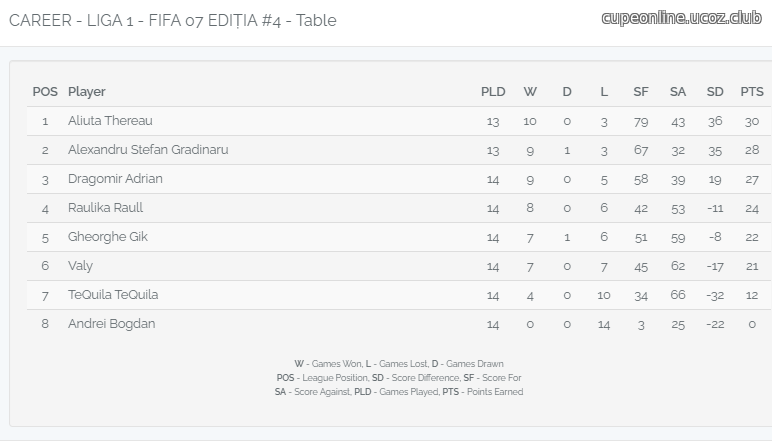The height and width of the screenshot is (441, 772).
Task: Click the Liga 1 FIFA 07 table title
Action: pos(173,21)
